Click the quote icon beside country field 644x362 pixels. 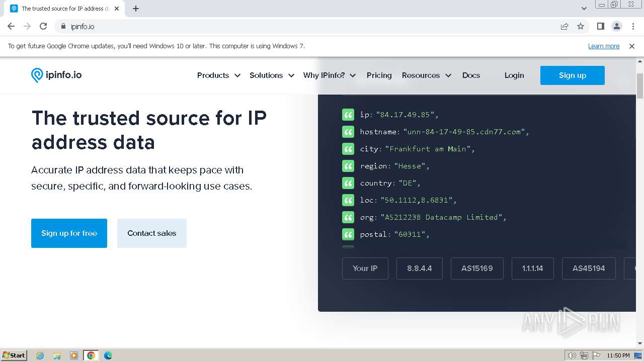pyautogui.click(x=348, y=183)
